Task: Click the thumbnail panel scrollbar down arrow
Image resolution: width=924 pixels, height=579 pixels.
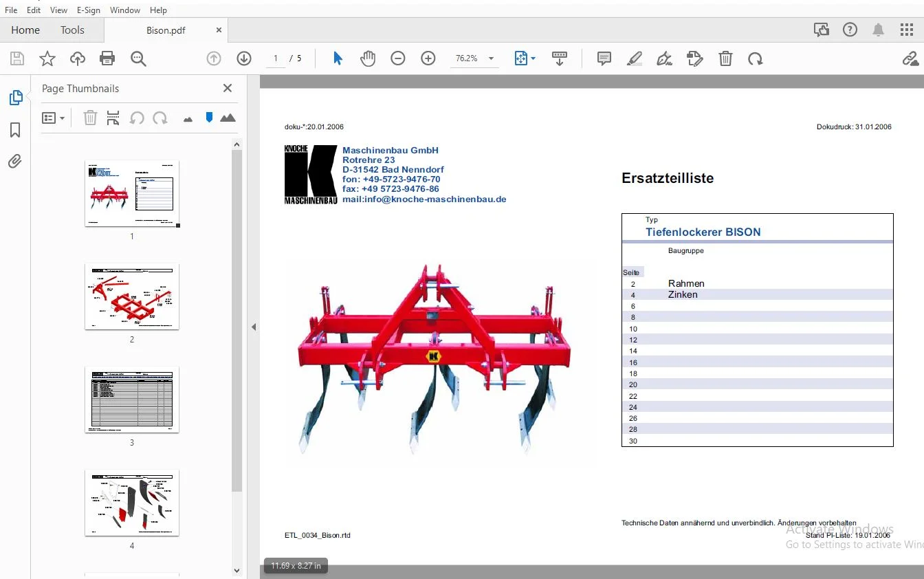Action: [237, 571]
